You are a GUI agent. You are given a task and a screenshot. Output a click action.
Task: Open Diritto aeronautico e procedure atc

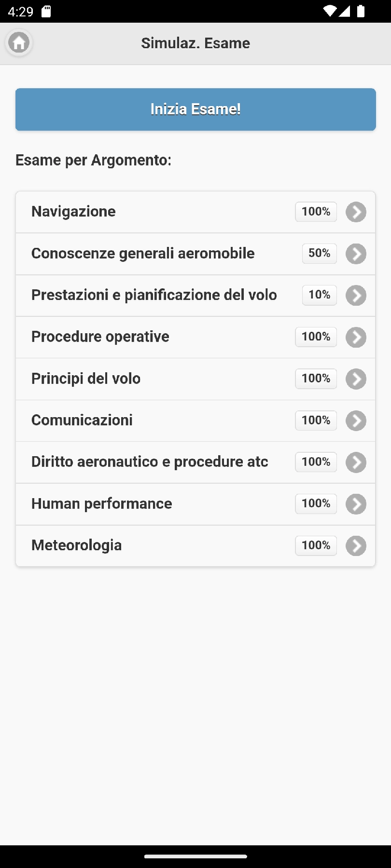pos(150,462)
